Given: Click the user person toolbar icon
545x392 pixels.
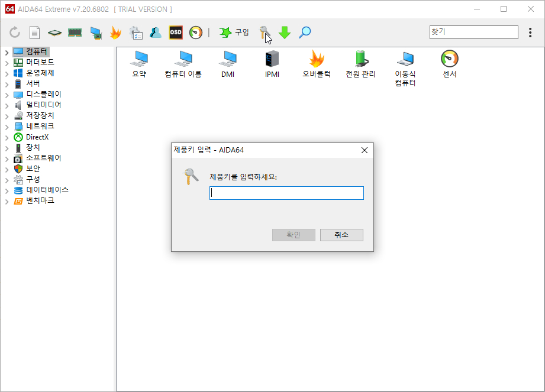Looking at the screenshot, I should (x=156, y=33).
